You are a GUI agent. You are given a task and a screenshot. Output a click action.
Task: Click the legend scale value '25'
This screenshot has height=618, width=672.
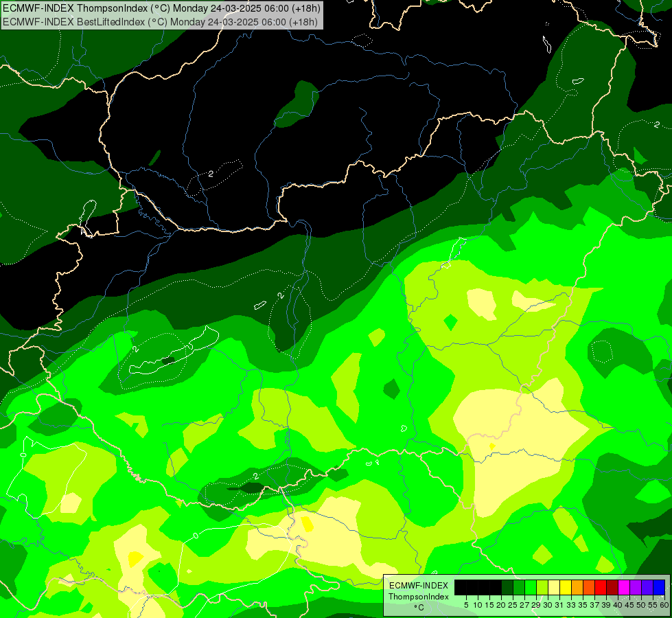tap(513, 605)
